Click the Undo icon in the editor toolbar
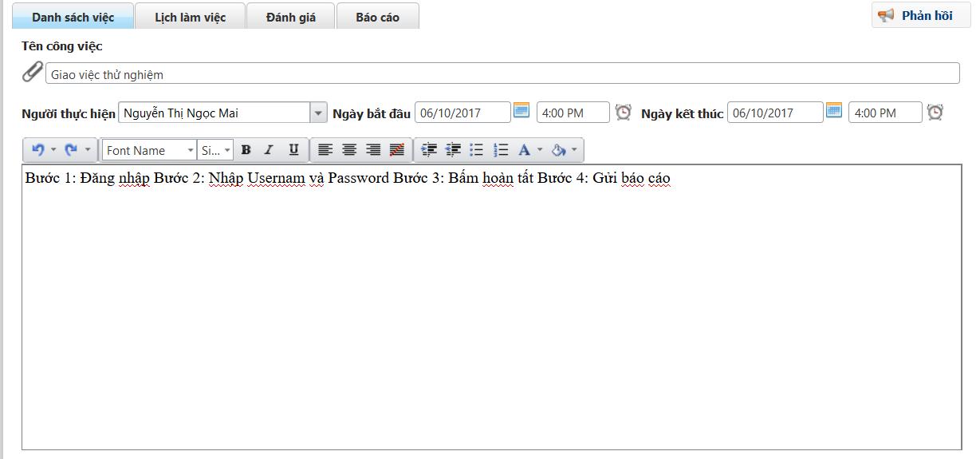 (37, 150)
